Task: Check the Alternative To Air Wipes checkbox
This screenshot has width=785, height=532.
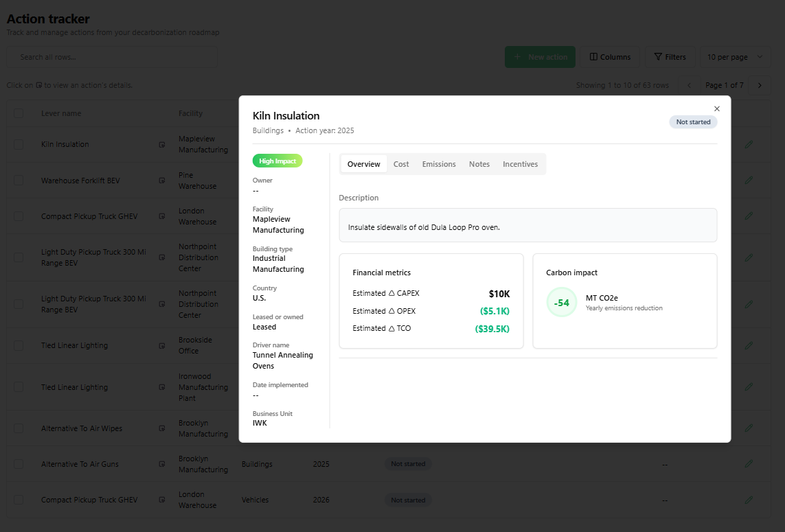Action: tap(19, 428)
